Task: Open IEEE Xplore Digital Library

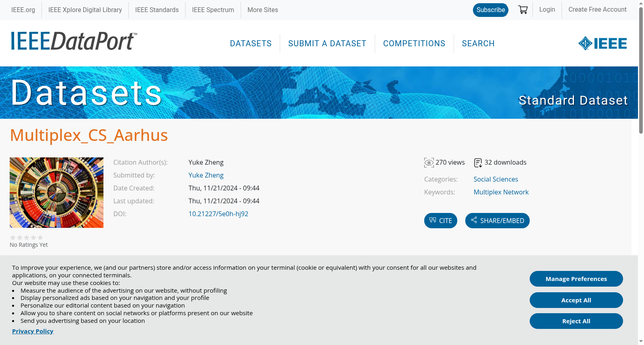Action: coord(85,10)
